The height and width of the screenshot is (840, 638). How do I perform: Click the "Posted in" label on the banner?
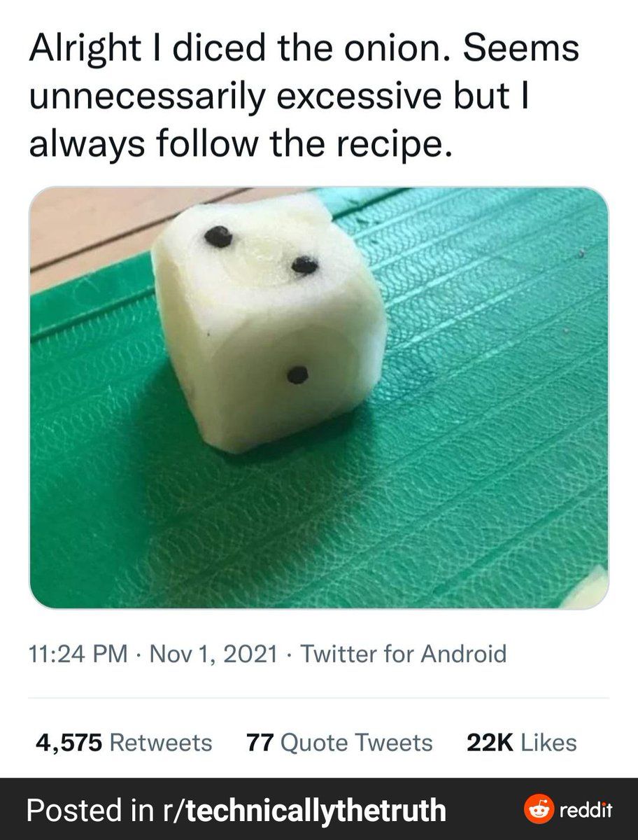(84, 810)
